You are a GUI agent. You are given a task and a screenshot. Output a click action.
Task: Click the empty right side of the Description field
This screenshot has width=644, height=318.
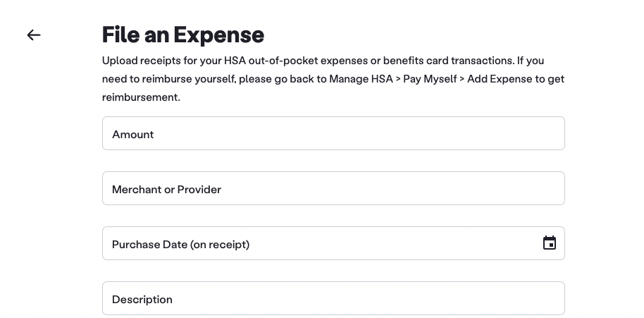point(493,298)
